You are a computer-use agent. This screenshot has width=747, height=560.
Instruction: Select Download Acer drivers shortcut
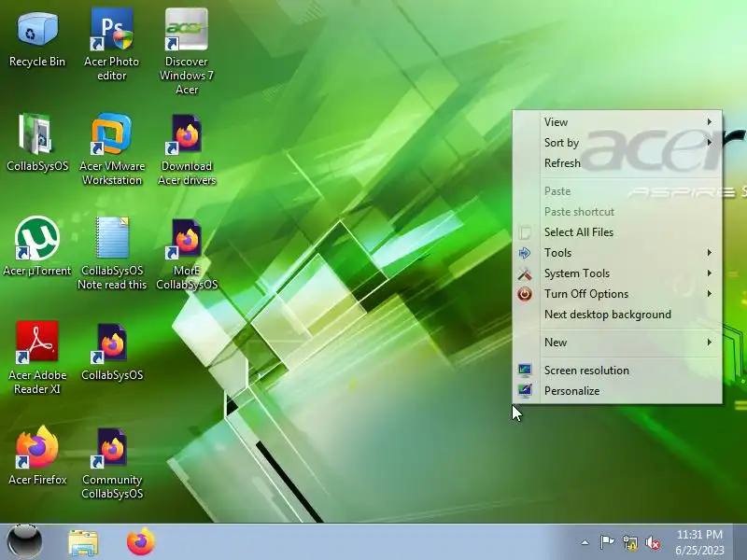(186, 149)
